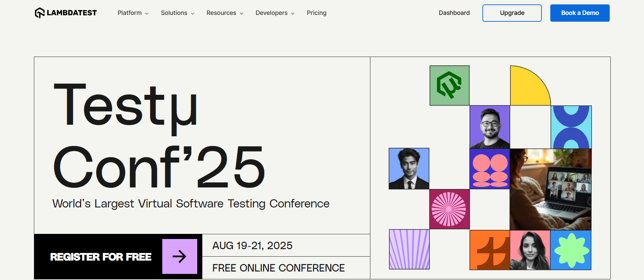Click the pink sunburst tile
The image size is (644, 280).
pos(449,209)
